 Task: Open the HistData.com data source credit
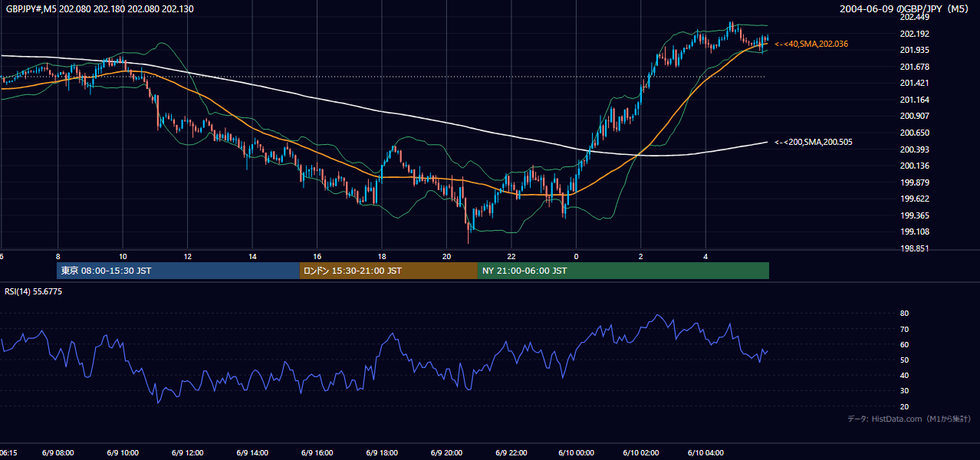[x=909, y=419]
